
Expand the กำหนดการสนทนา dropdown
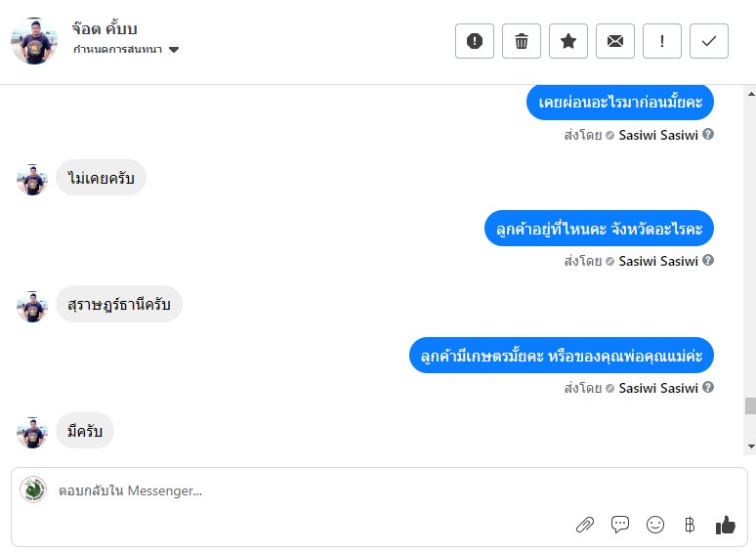point(174,50)
